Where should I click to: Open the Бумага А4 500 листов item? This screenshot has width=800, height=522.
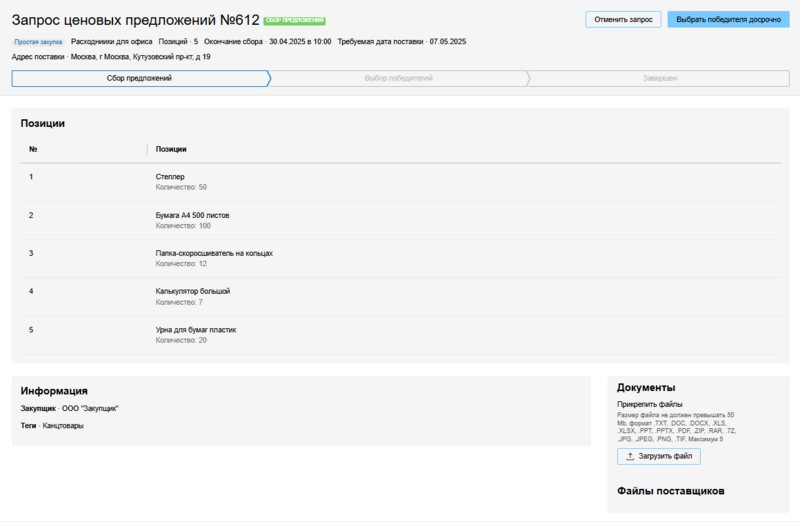pyautogui.click(x=193, y=215)
